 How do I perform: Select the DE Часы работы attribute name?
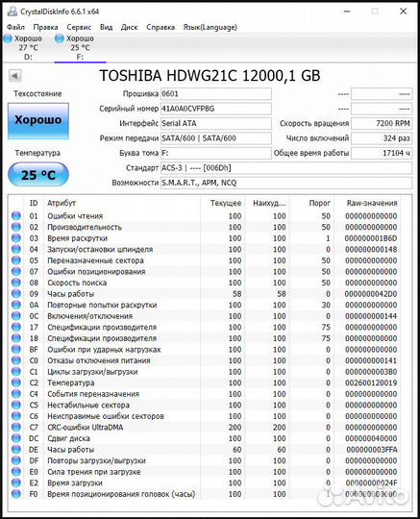click(x=70, y=450)
